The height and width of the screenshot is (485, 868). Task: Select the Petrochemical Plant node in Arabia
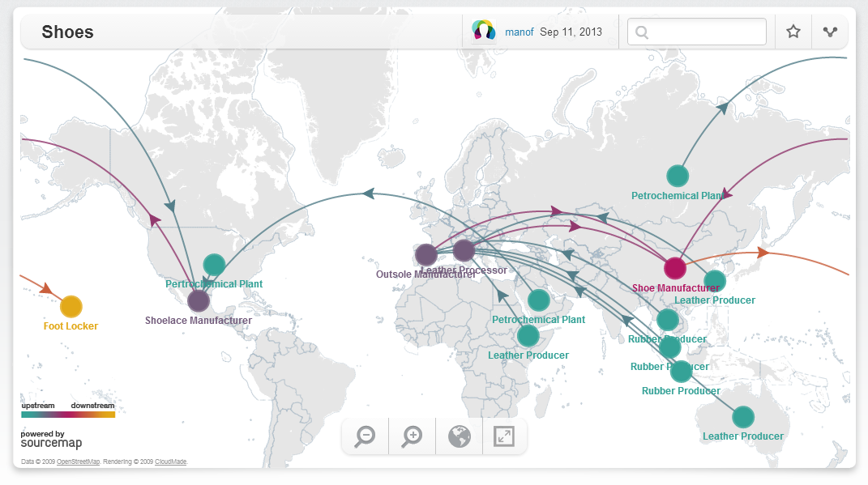point(539,300)
